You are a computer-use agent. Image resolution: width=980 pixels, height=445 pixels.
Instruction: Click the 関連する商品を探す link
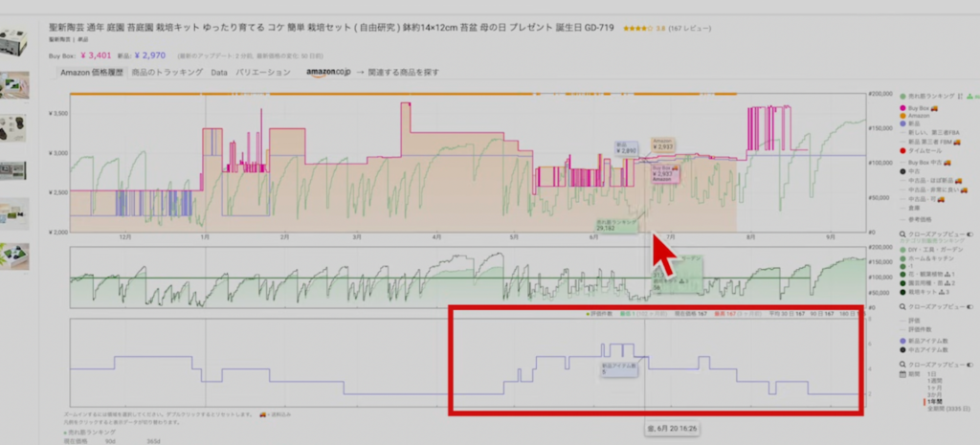[403, 72]
